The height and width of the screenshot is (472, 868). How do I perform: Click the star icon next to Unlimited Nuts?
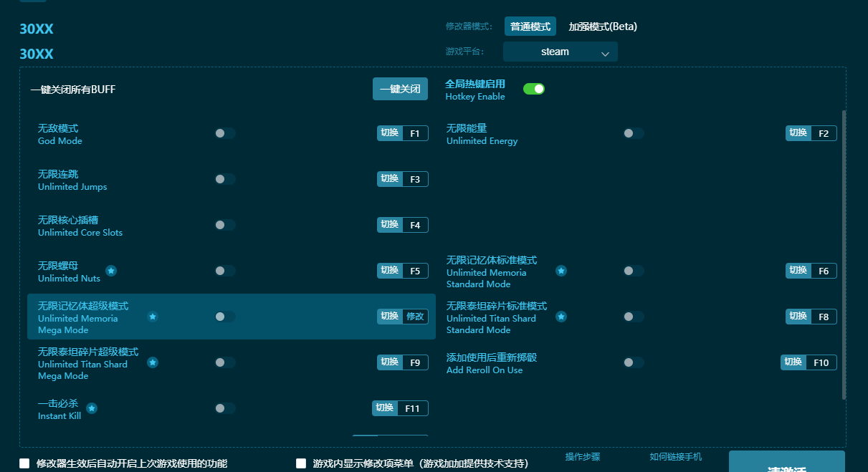pyautogui.click(x=111, y=271)
